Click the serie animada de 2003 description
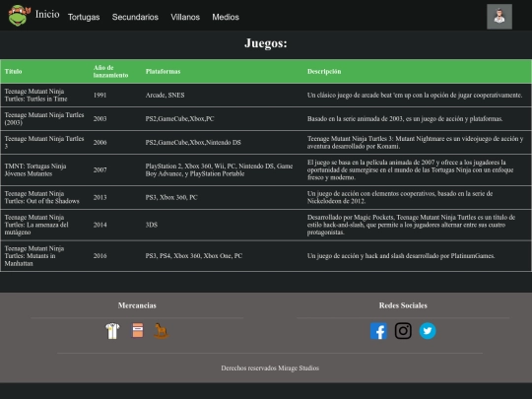 click(x=418, y=119)
